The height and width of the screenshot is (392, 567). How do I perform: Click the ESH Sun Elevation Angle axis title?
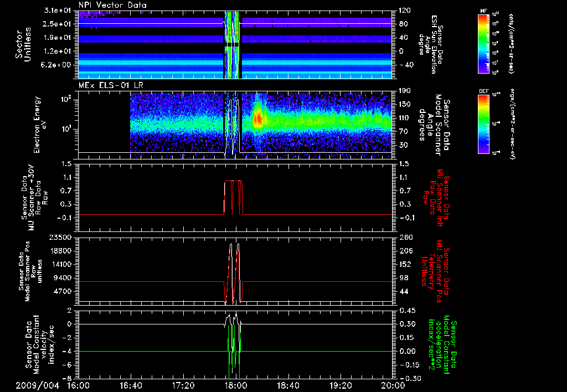[430, 44]
